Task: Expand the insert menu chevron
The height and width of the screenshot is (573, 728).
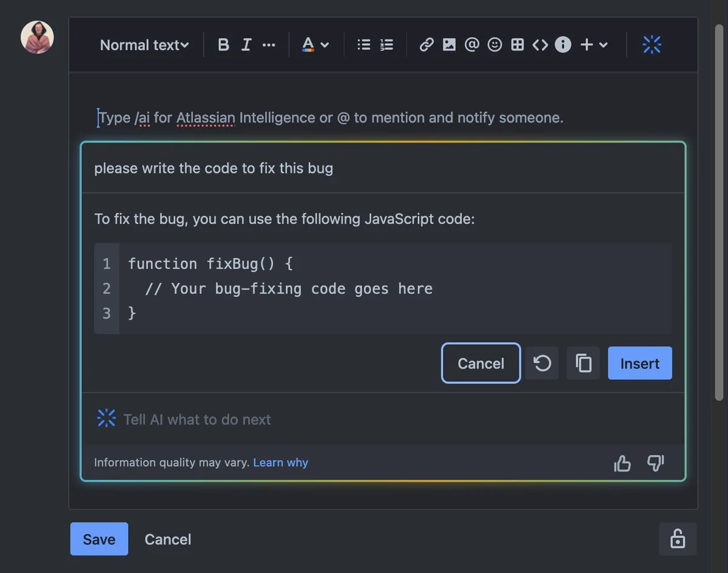Action: click(x=603, y=45)
